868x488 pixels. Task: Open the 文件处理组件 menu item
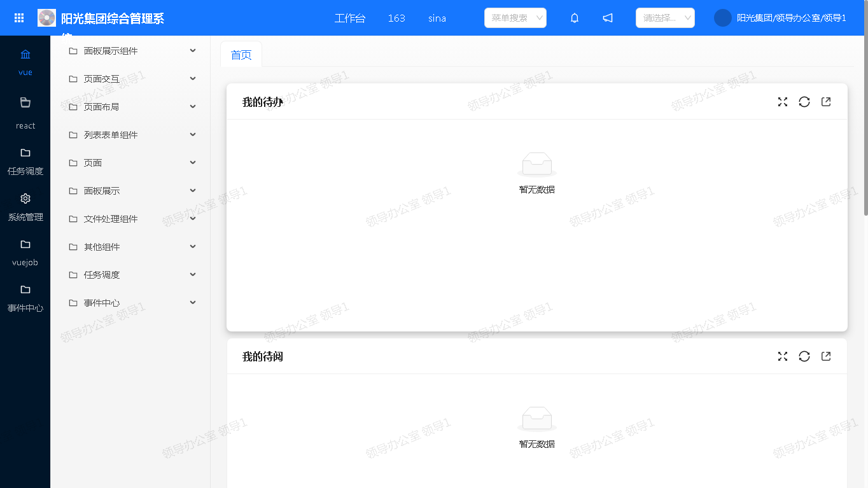pyautogui.click(x=130, y=219)
